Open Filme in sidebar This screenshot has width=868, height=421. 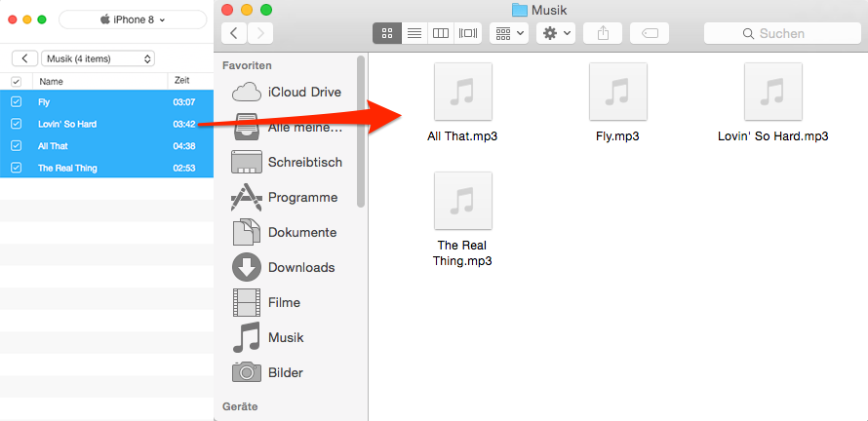point(266,303)
